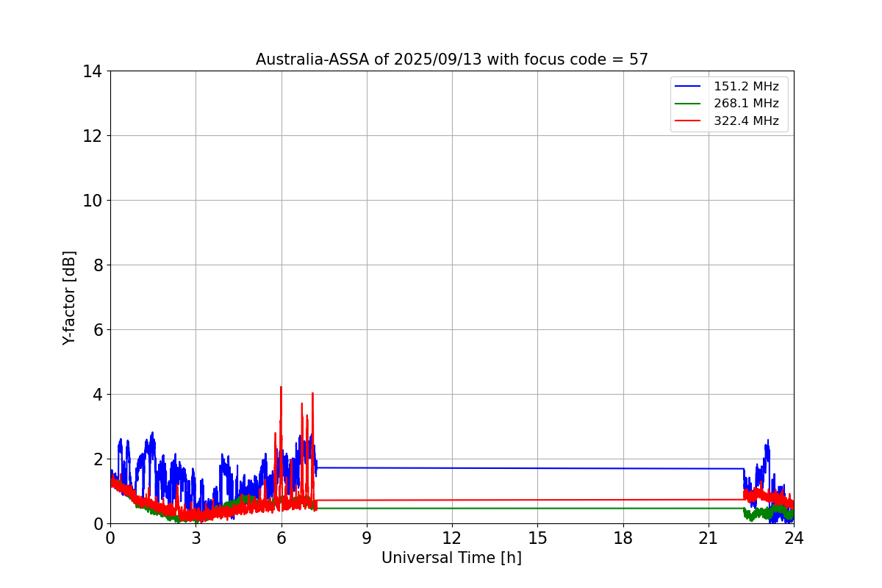
Task: Click the green line sample in legend
Action: pyautogui.click(x=689, y=104)
